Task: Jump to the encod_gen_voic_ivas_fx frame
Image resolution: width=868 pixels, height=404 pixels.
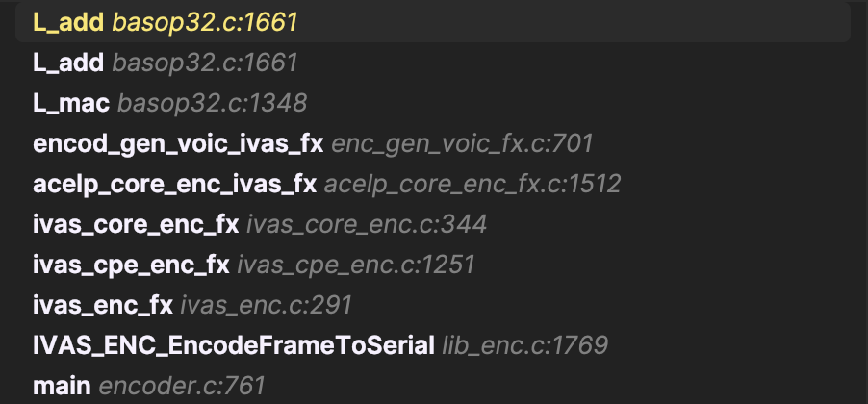Action: click(178, 144)
